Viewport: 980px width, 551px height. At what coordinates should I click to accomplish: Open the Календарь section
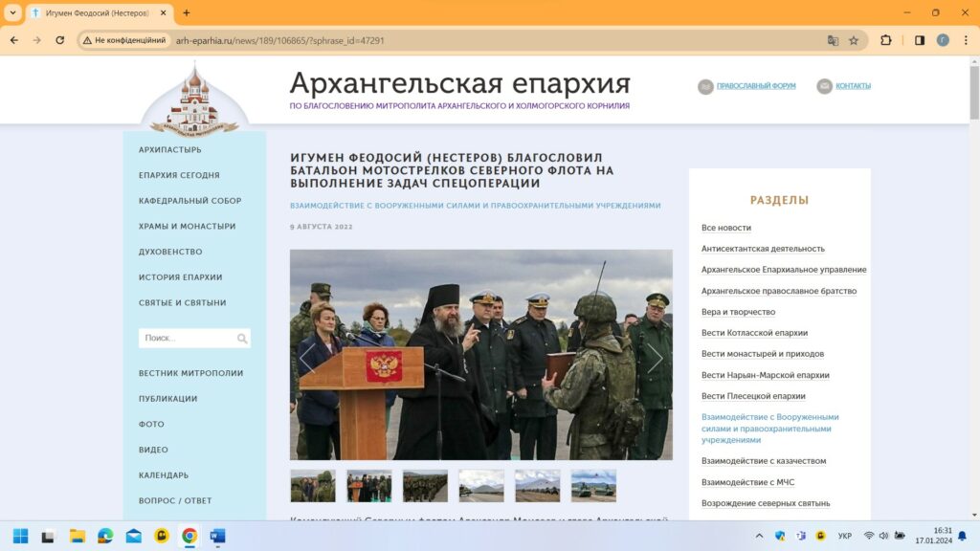click(163, 475)
